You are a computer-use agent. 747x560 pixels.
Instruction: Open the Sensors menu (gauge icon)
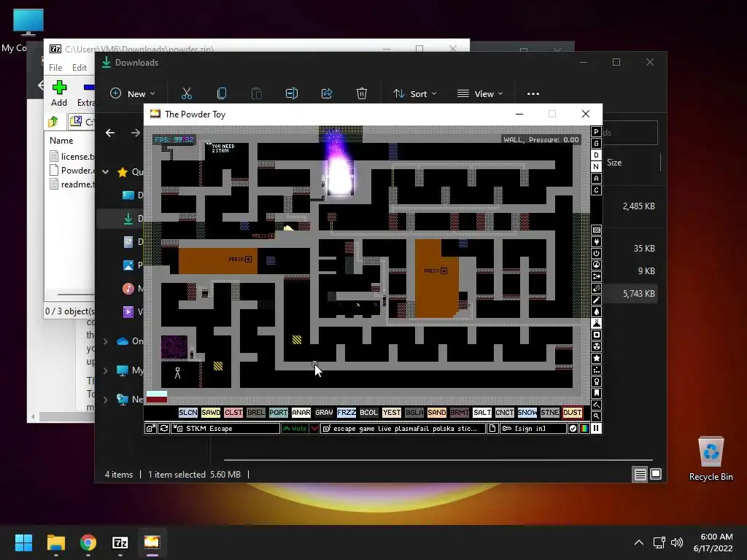pos(596,265)
